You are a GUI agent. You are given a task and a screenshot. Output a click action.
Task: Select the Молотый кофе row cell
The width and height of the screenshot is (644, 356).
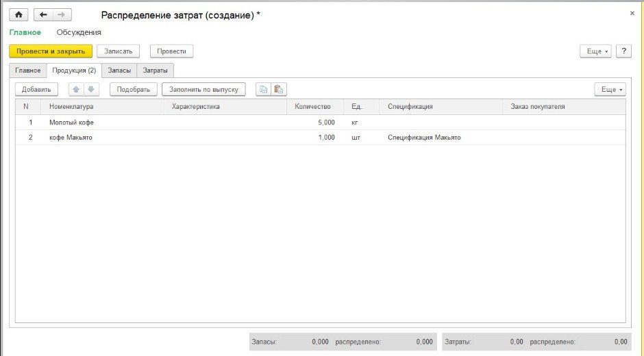[x=71, y=123]
